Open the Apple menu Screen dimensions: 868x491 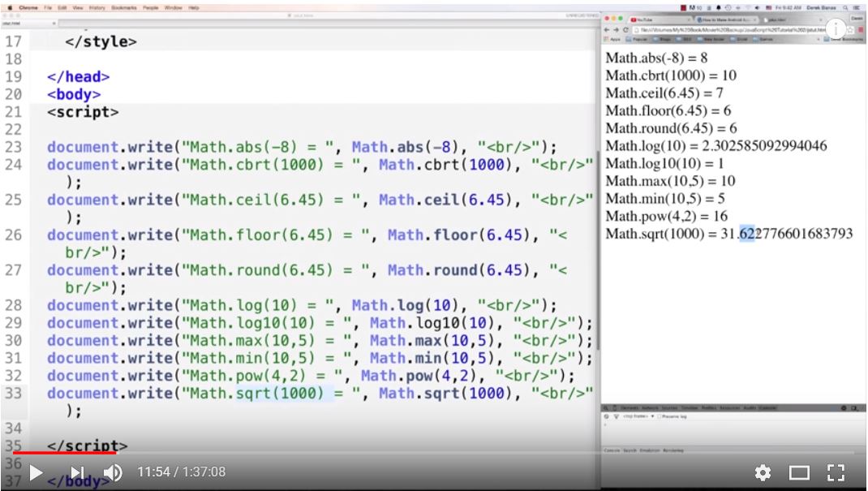(10, 8)
